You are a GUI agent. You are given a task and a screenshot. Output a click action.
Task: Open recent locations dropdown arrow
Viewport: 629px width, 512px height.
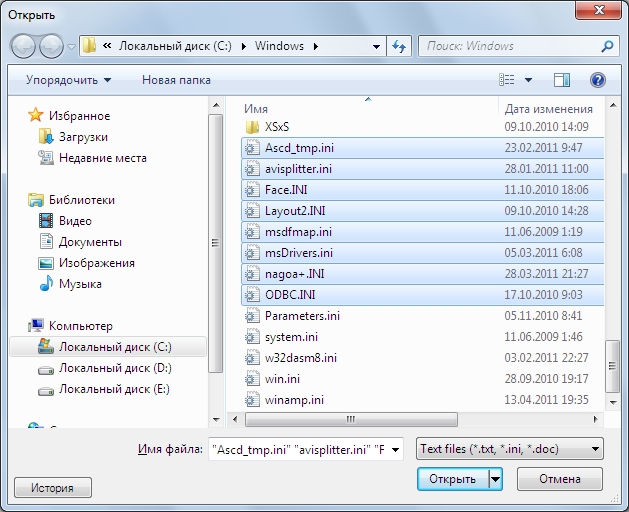71,47
